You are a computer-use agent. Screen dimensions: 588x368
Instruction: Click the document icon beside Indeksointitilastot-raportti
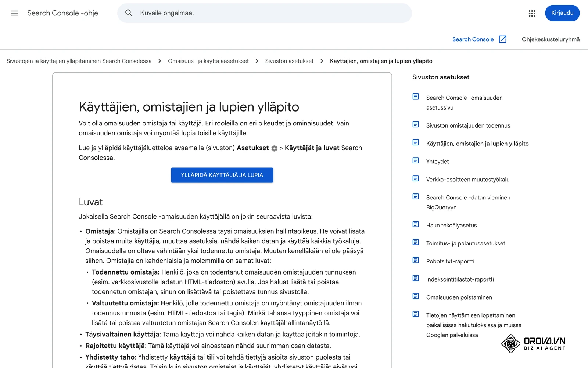tap(416, 278)
